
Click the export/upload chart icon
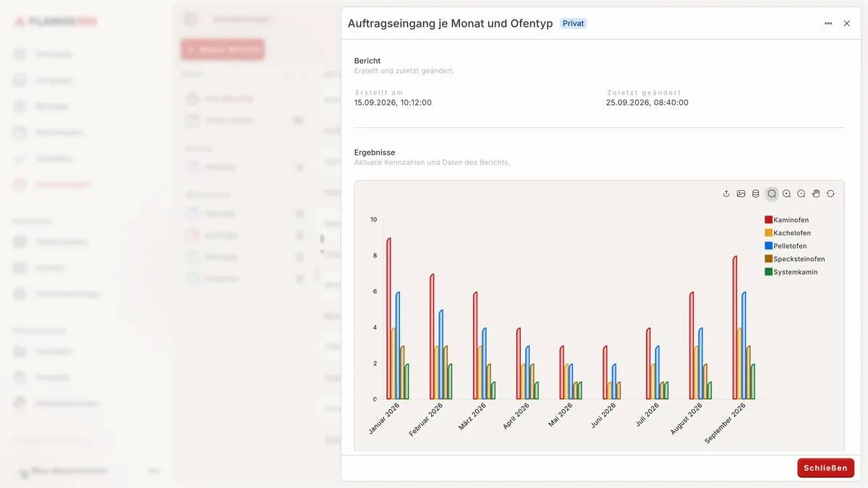pos(726,194)
